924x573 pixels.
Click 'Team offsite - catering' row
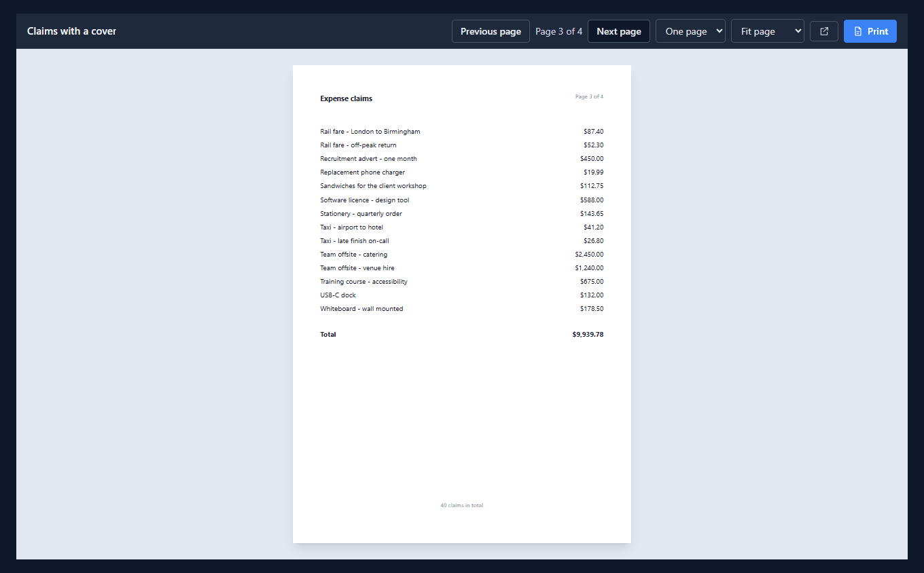click(x=462, y=255)
